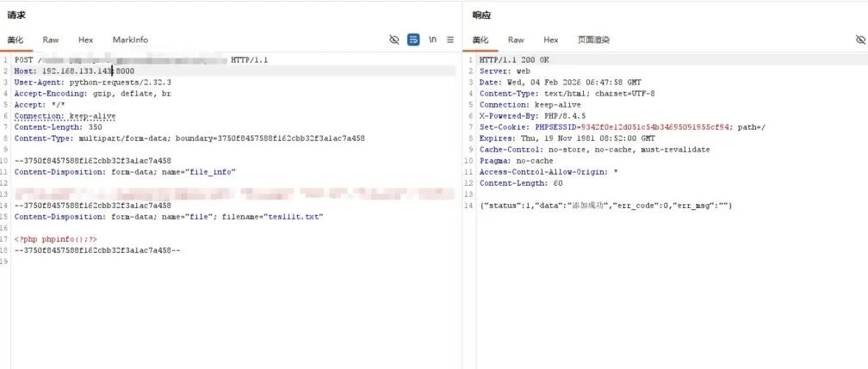Click the Set-Cookie PHPSESSID header line
This screenshot has width=868, height=369.
(x=623, y=127)
